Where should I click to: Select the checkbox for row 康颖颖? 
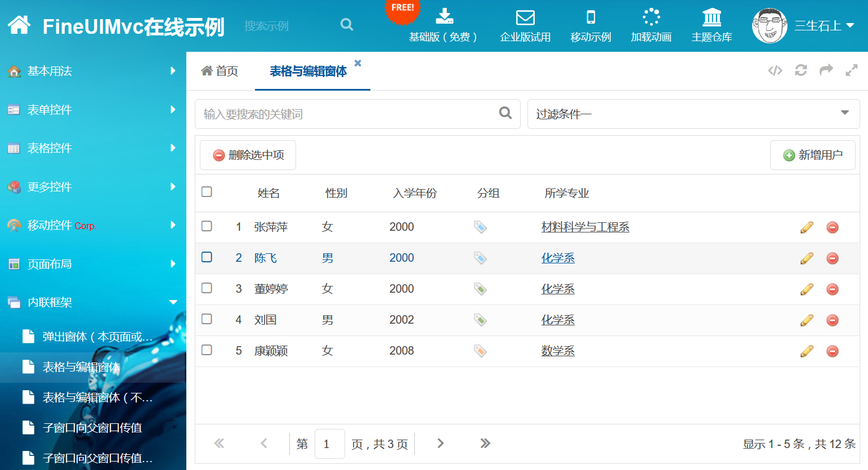pos(207,350)
